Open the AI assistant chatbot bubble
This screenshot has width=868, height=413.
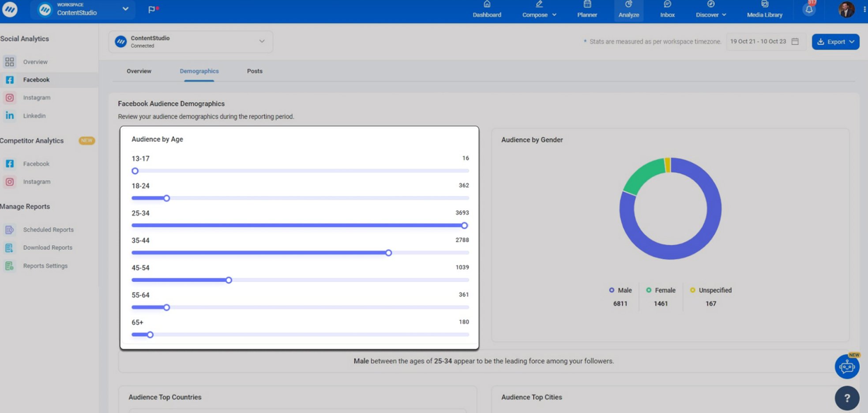click(x=846, y=366)
